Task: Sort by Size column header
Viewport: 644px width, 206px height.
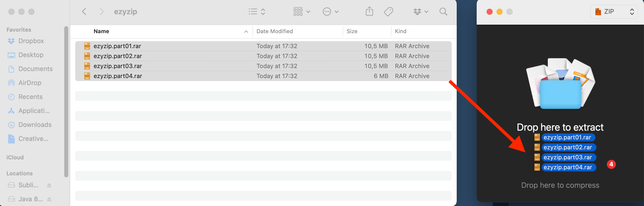Action: point(352,31)
